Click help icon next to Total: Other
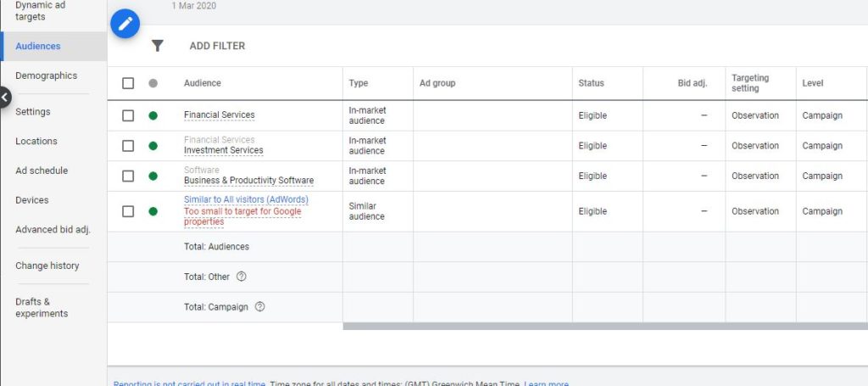 [x=242, y=277]
